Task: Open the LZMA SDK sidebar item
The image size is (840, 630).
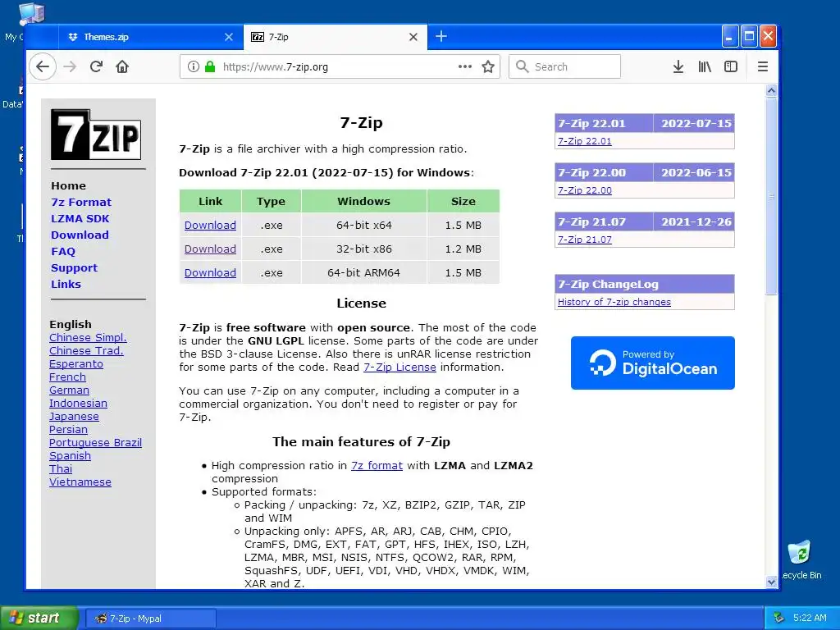Action: pos(80,218)
